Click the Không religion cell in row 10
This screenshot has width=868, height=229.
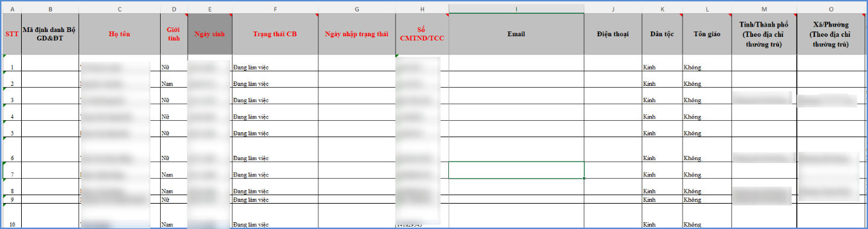tap(707, 216)
